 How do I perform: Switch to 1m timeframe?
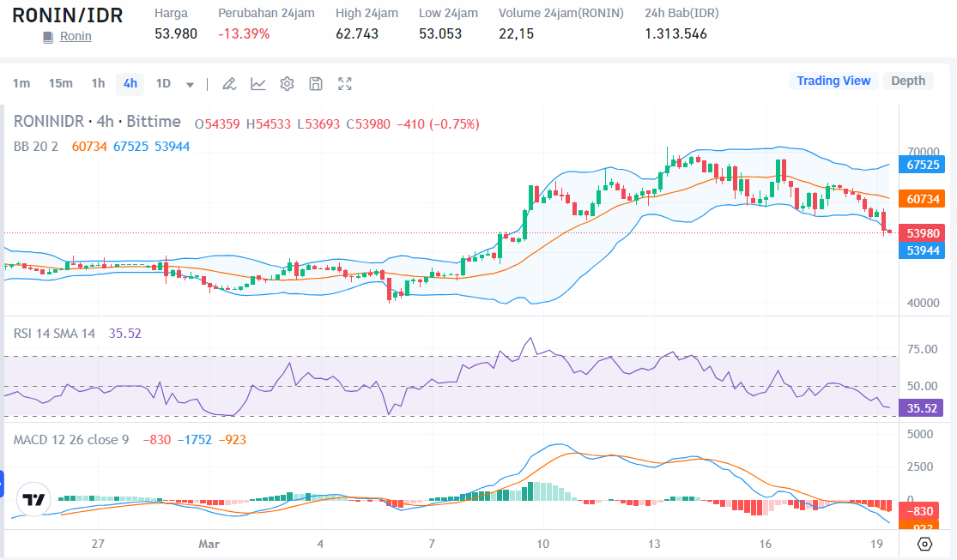click(x=21, y=83)
